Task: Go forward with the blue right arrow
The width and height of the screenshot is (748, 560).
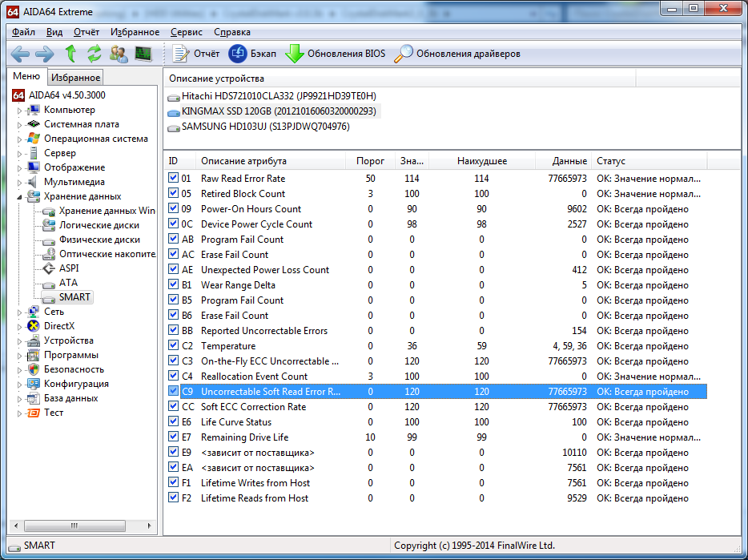Action: tap(45, 54)
